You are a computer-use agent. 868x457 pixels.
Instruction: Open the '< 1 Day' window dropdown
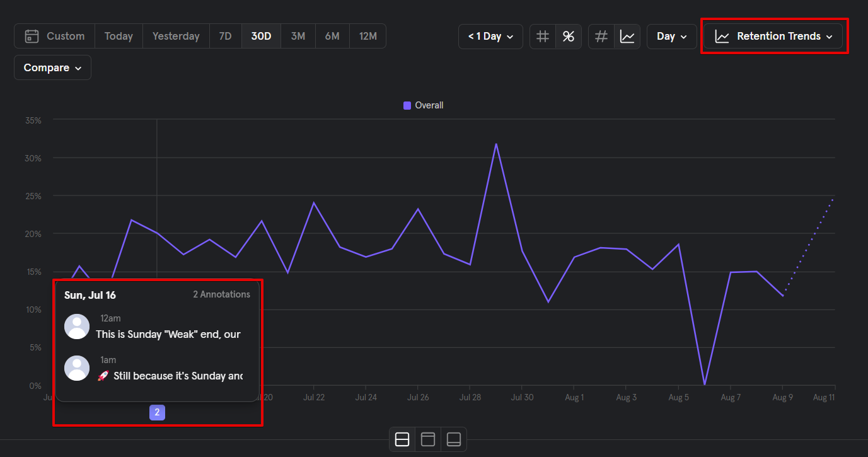pos(490,36)
